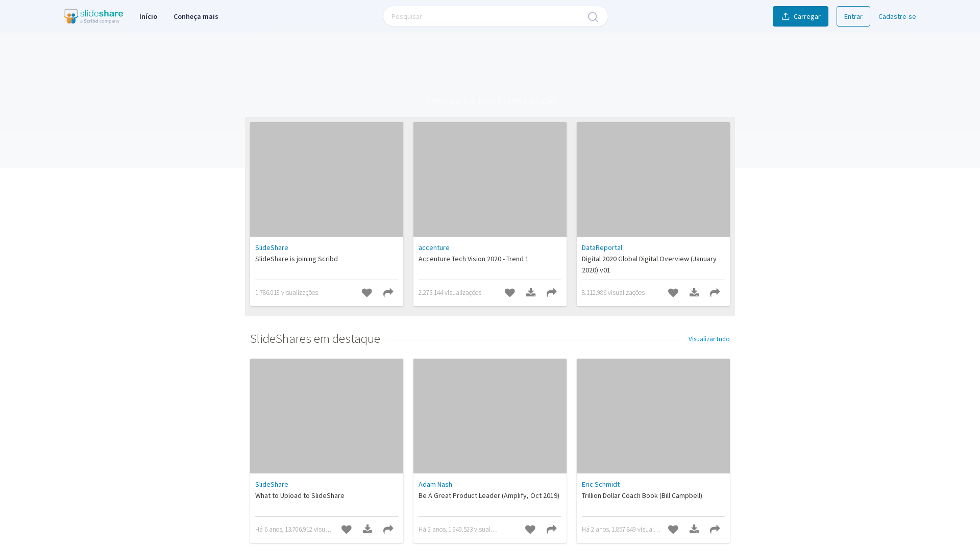Open the Adam Nash author link
This screenshot has height=551, width=980.
[x=435, y=484]
